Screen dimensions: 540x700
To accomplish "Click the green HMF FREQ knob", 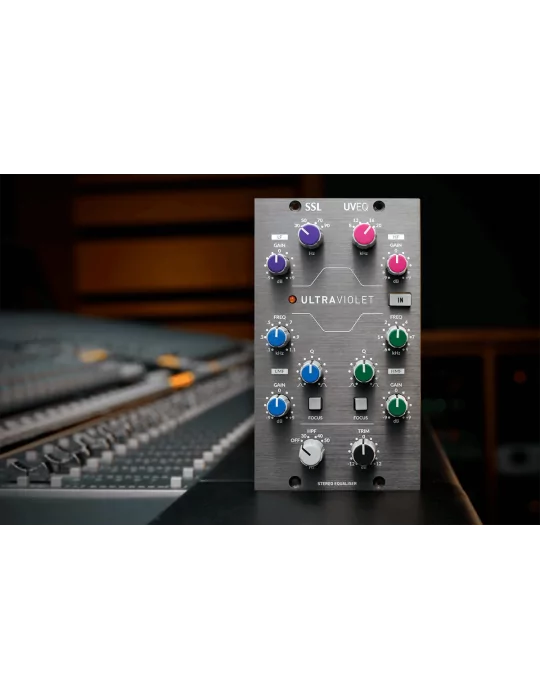I will click(x=397, y=338).
